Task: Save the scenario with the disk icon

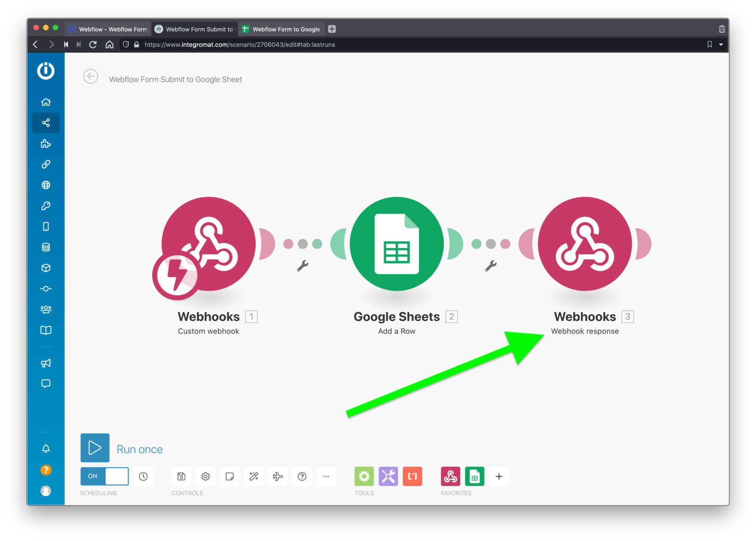Action: pyautogui.click(x=181, y=476)
